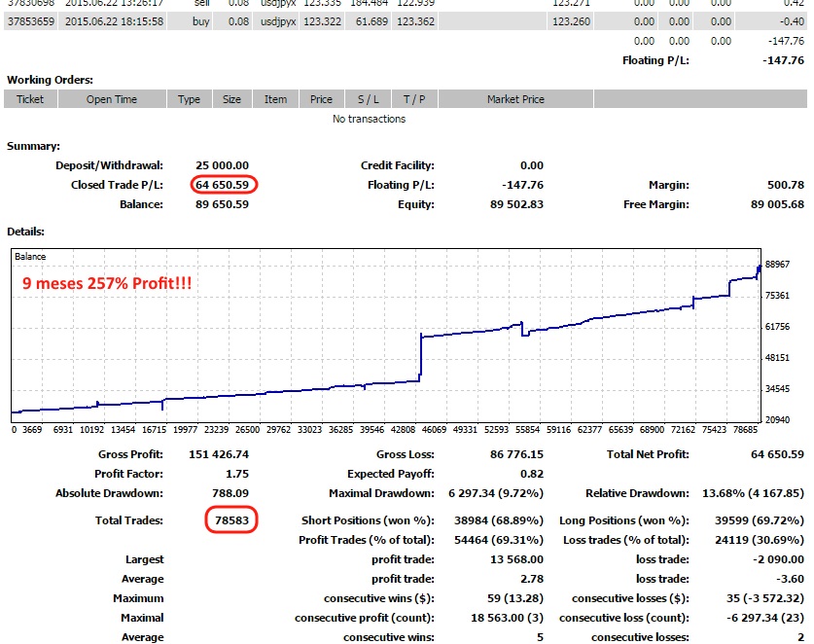Click the Open Time column header
814x644 pixels.
tap(112, 99)
